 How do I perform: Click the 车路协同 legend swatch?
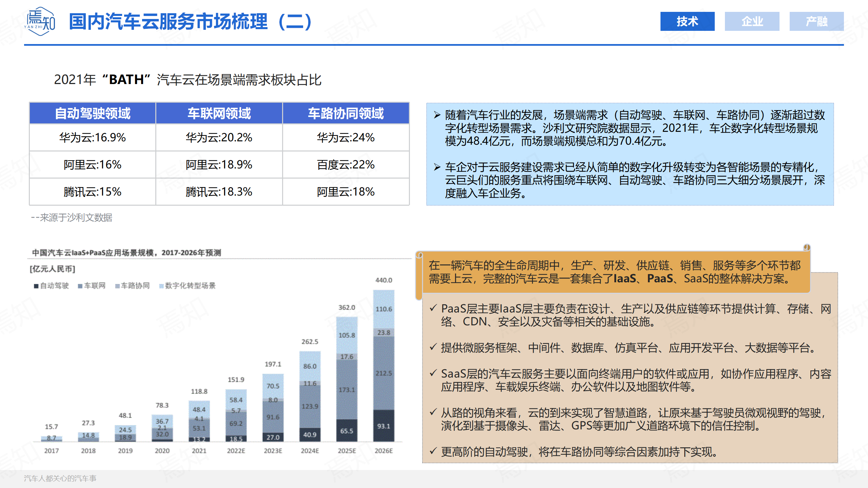117,286
